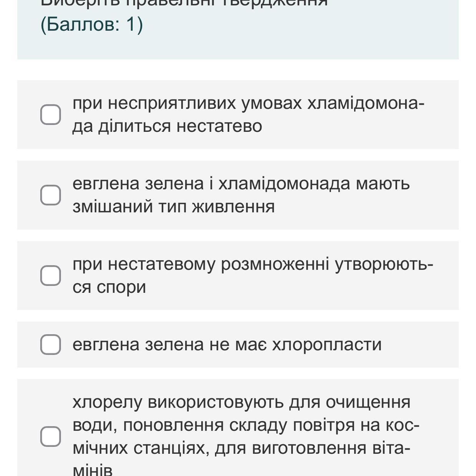Check the 'при несприятливих умовах хламідомонада' checkbox
This screenshot has width=476, height=476.
[x=50, y=114]
